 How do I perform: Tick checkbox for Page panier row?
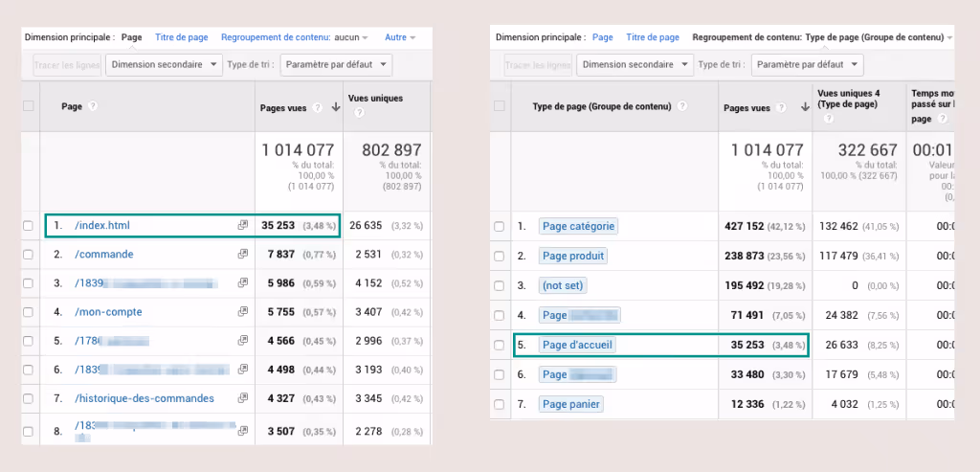(x=499, y=404)
